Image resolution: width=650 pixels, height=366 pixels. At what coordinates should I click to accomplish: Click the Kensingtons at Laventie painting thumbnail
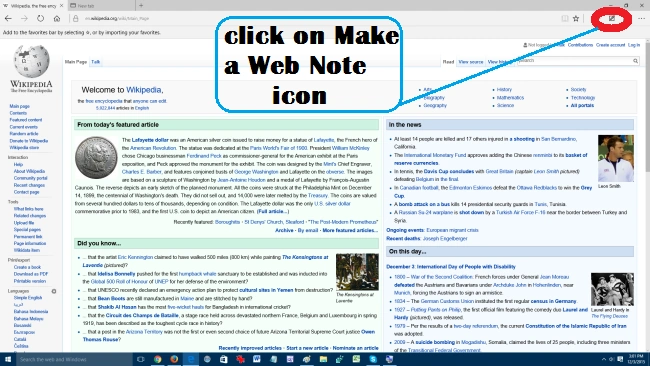[357, 272]
